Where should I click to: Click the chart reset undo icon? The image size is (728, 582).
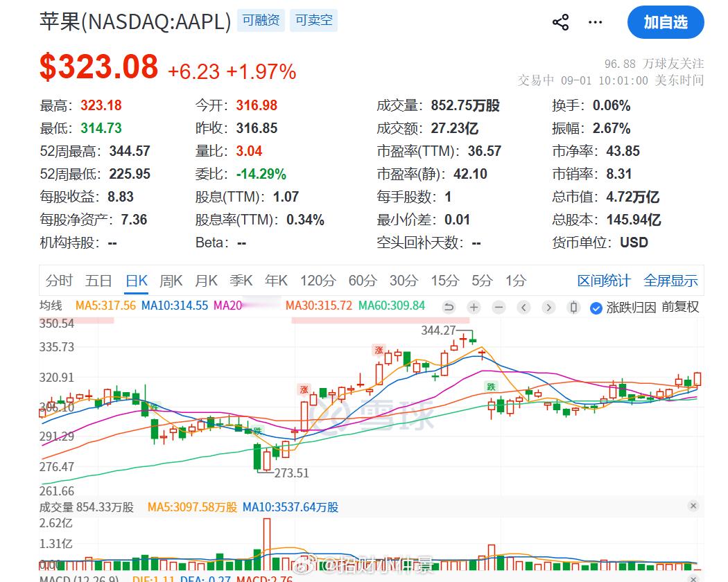[449, 307]
